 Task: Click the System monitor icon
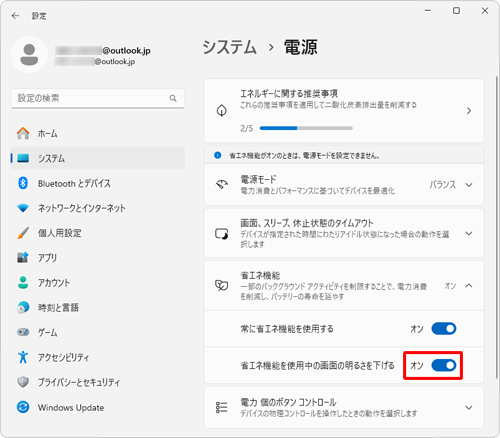pyautogui.click(x=23, y=158)
